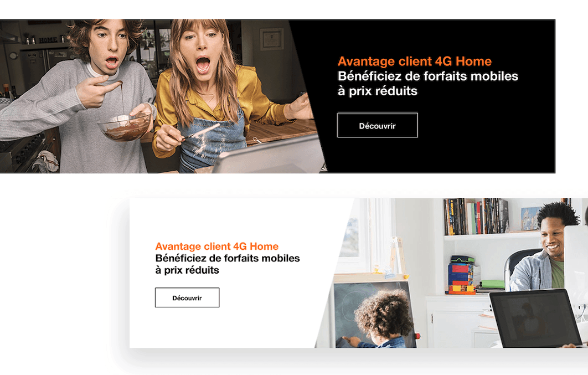Image resolution: width=588 pixels, height=375 pixels.
Task: Click the framed picture on the kitchen wall
Action: click(x=271, y=39)
